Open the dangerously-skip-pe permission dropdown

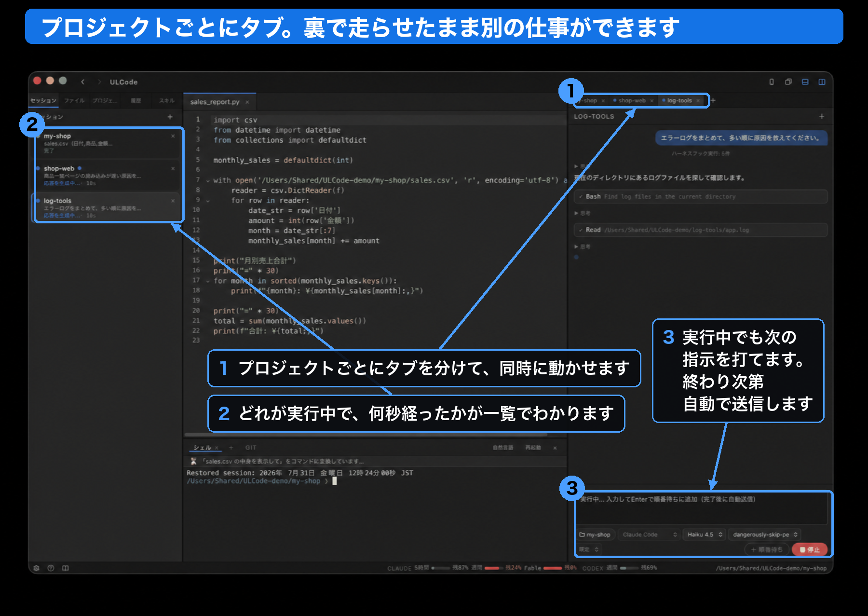(x=765, y=534)
